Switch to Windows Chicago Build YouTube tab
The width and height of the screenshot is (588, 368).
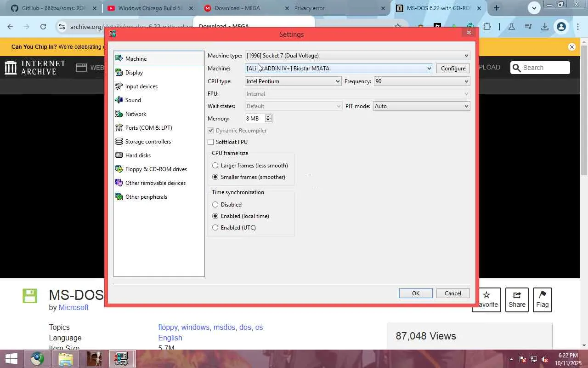coord(150,8)
